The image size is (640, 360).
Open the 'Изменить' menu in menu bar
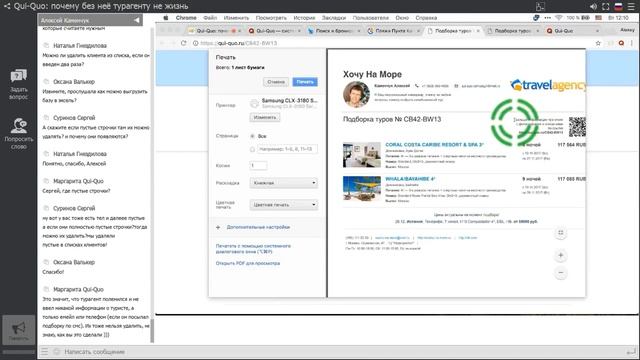point(236,18)
